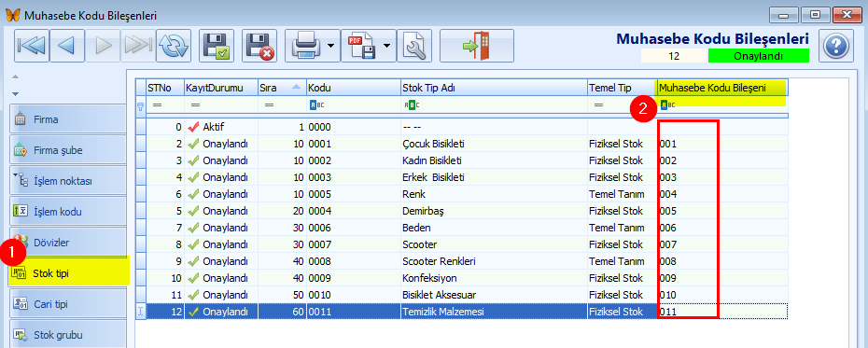Open Firma section in sidebar

[x=67, y=118]
